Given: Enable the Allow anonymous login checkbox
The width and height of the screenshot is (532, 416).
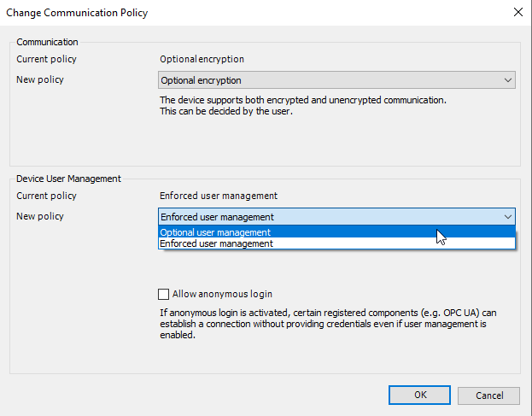Looking at the screenshot, I should pos(164,294).
